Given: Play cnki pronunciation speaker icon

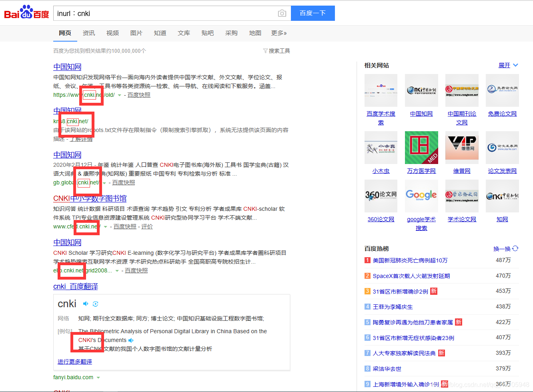Looking at the screenshot, I should pos(85,304).
